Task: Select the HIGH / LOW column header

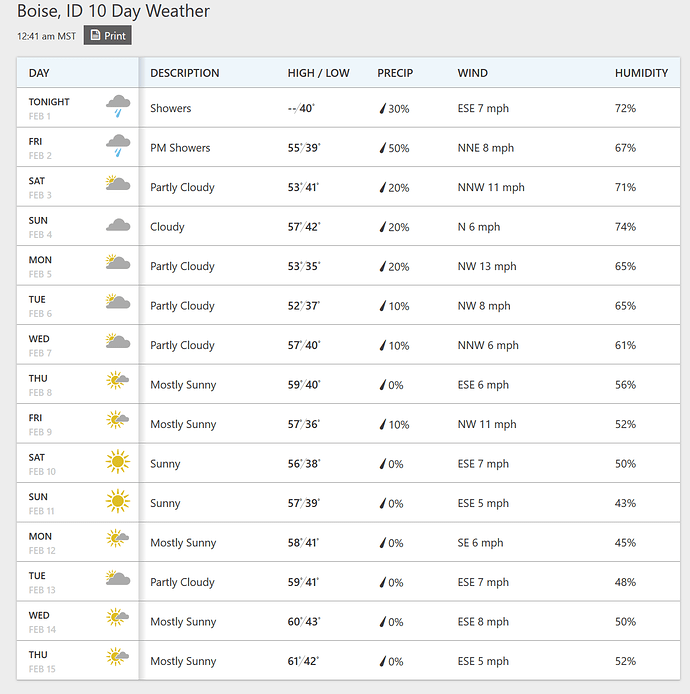Action: pyautogui.click(x=318, y=73)
